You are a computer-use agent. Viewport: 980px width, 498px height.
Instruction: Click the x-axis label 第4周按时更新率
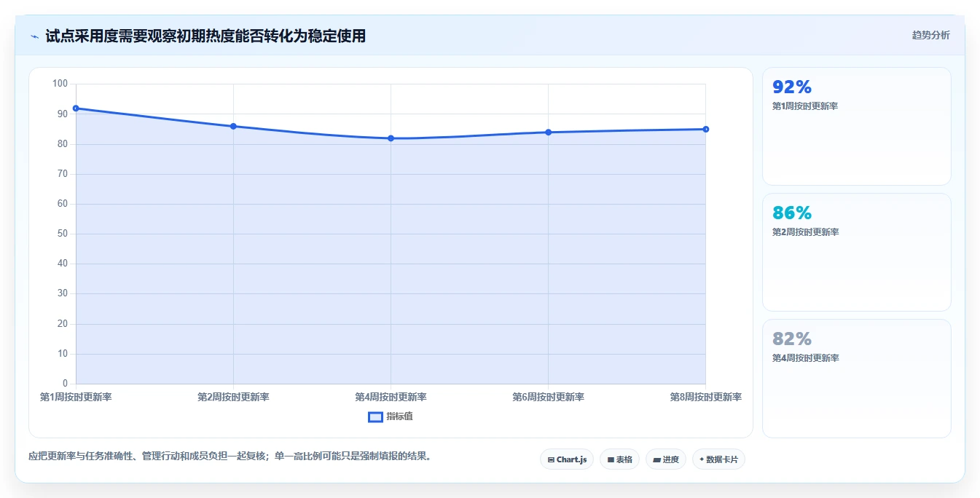click(391, 397)
